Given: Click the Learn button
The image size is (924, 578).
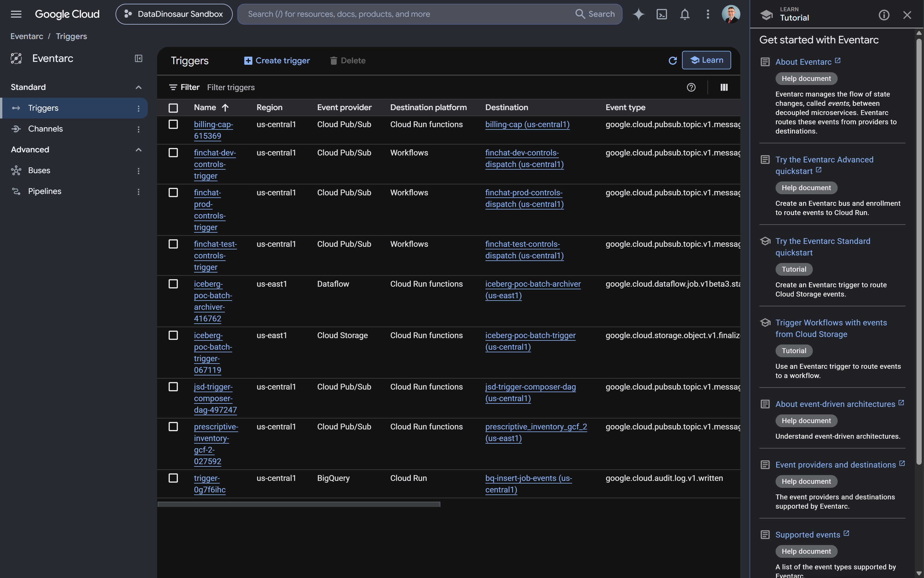Looking at the screenshot, I should pos(706,60).
